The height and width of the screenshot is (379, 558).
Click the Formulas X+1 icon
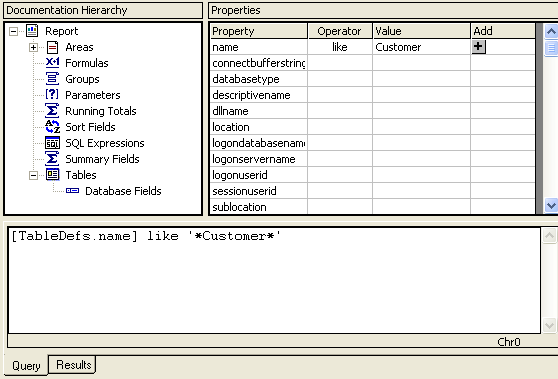click(x=52, y=63)
